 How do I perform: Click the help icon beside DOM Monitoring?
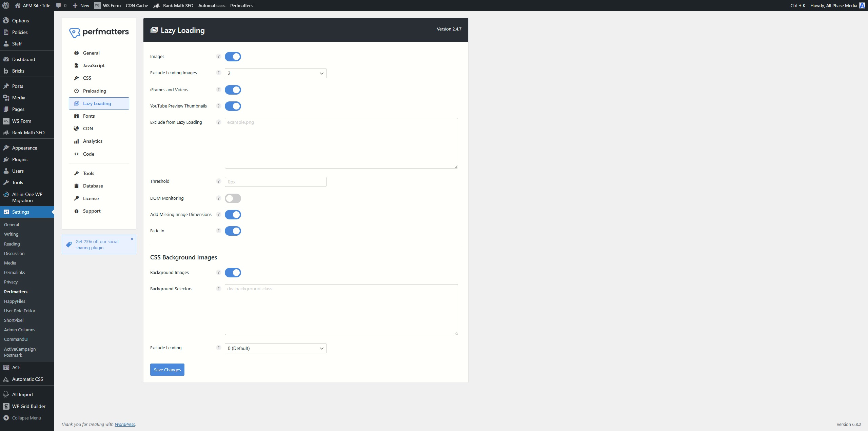218,198
